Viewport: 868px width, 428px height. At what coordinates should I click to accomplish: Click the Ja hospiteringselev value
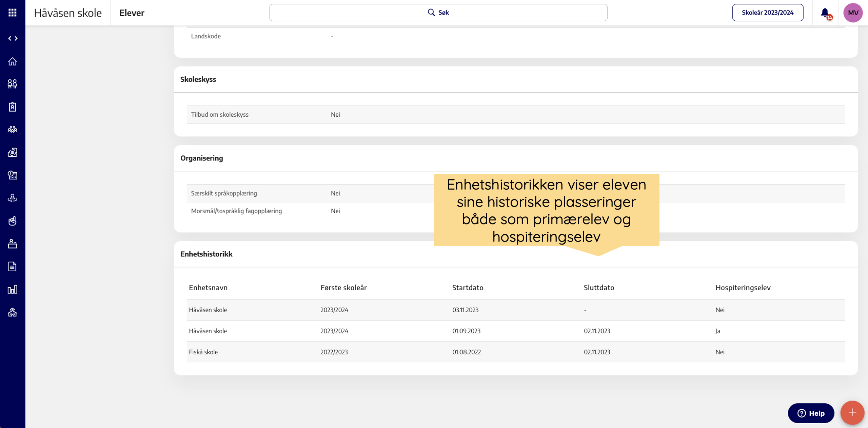coord(718,331)
